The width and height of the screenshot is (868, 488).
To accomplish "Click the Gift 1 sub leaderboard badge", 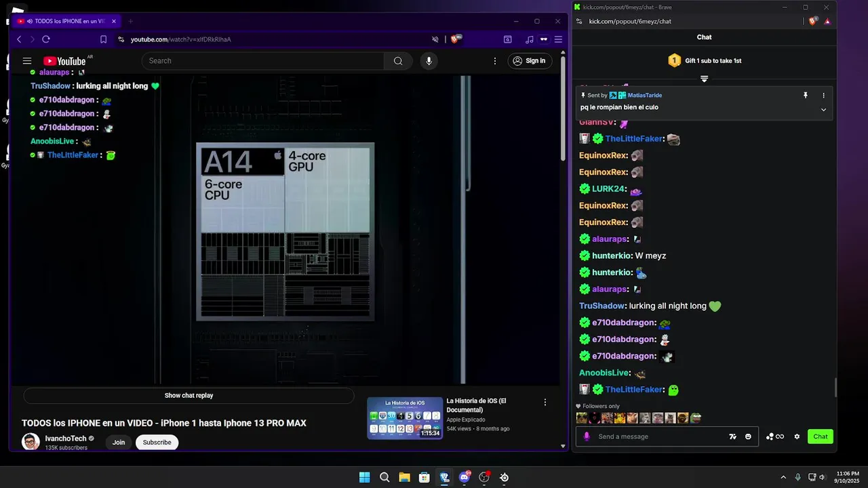I will 674,61.
